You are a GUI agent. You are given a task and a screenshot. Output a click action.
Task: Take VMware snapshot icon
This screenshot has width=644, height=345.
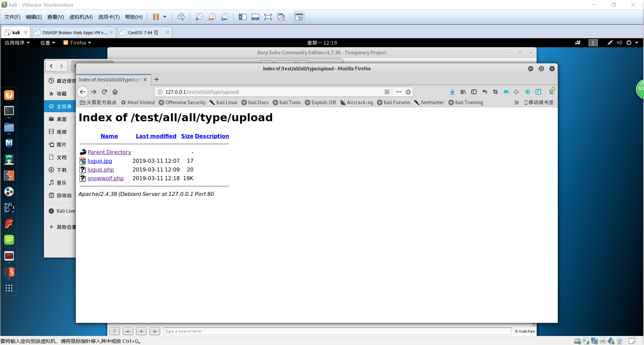tap(199, 17)
